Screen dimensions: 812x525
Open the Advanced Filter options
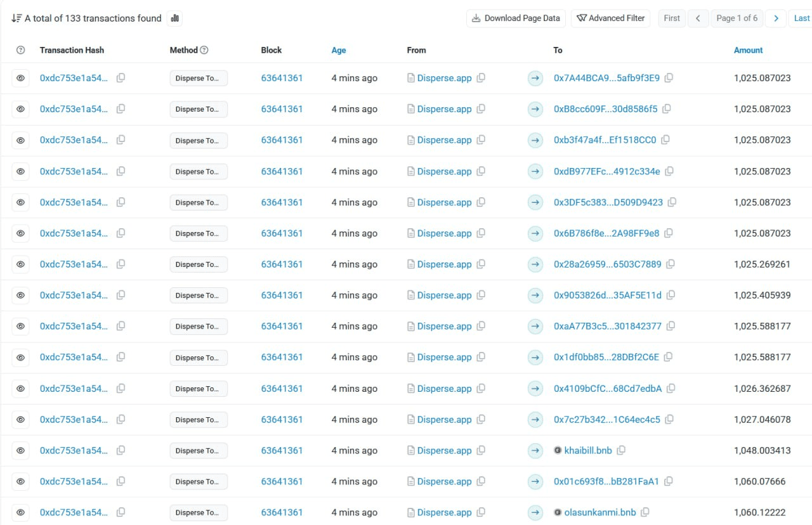pos(611,18)
